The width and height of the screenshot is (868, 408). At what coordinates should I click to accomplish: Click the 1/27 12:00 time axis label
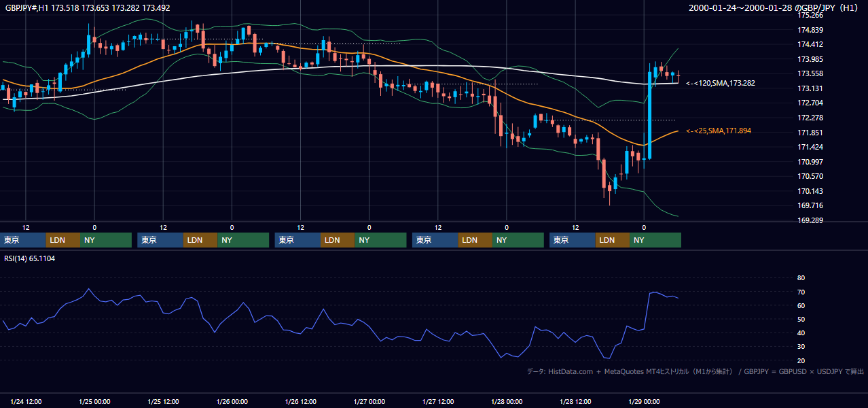438,402
